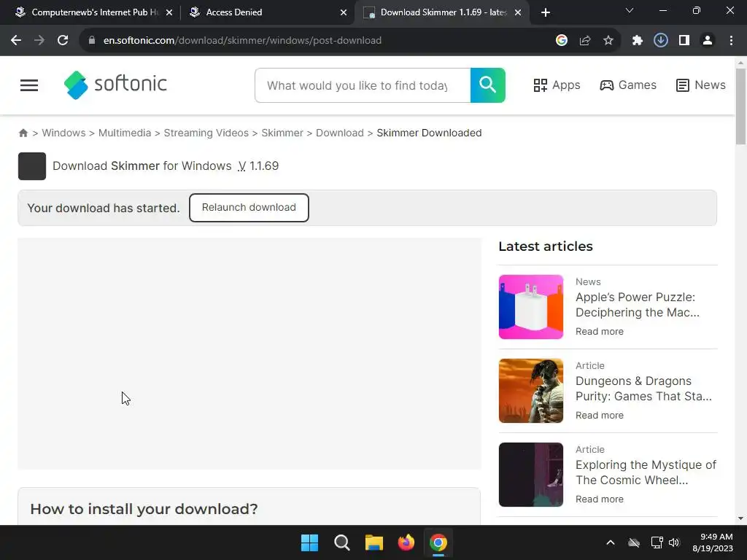
Task: Go to Download breadcrumb link
Action: point(340,133)
